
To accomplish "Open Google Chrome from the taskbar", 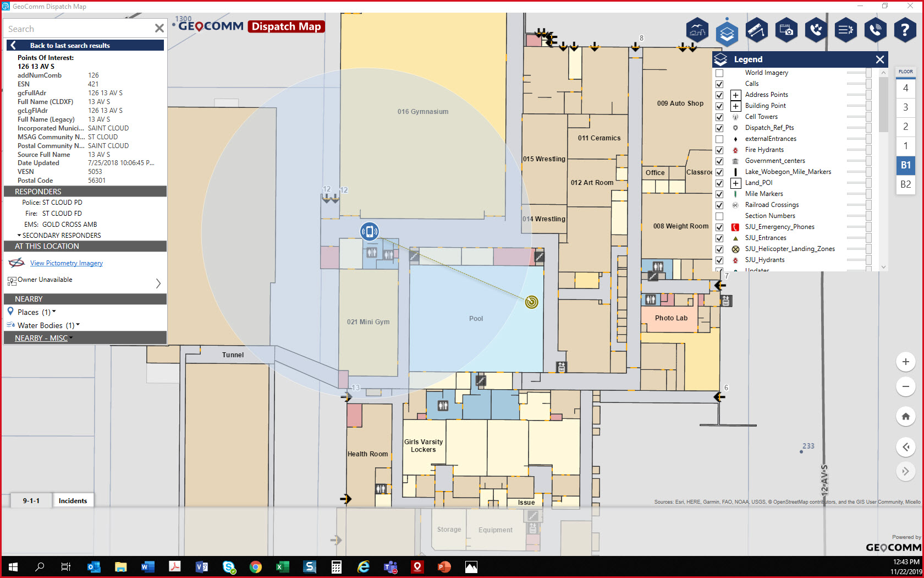I will [256, 567].
